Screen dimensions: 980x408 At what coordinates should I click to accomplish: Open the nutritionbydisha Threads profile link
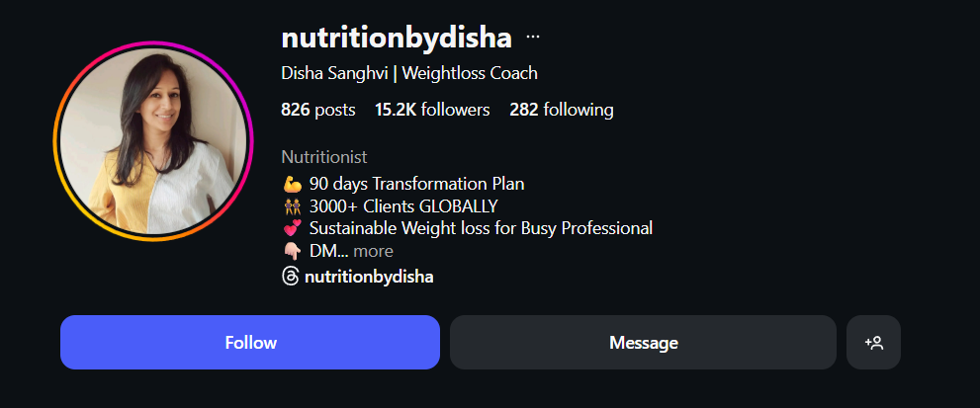click(369, 277)
